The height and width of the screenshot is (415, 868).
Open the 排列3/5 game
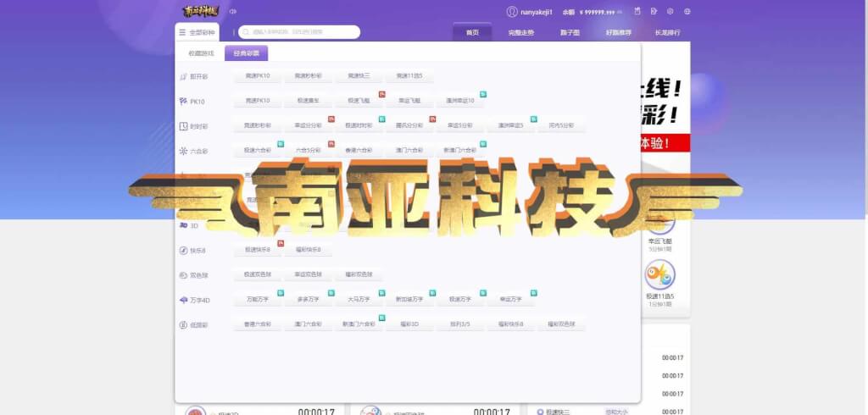pos(460,324)
